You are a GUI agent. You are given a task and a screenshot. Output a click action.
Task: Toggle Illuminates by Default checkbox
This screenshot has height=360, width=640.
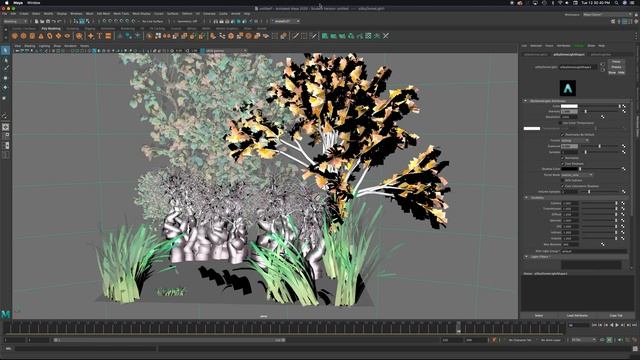coord(563,134)
